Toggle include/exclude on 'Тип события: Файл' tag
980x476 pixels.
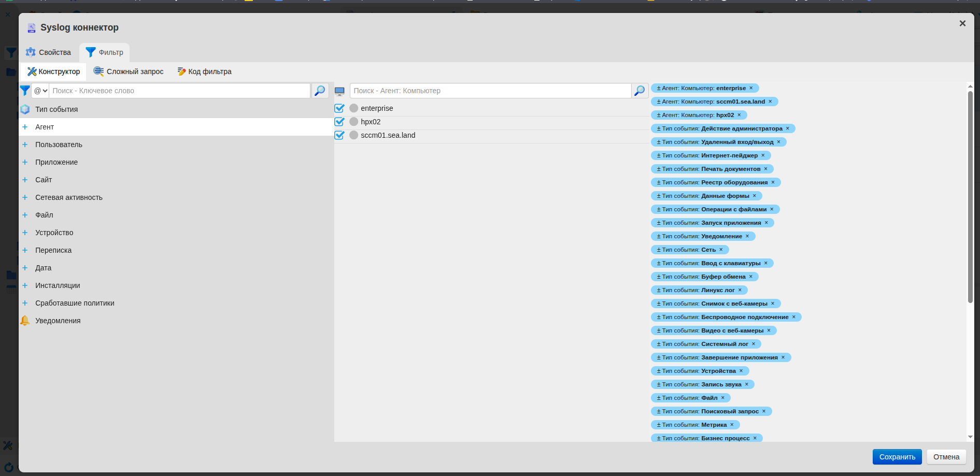659,398
